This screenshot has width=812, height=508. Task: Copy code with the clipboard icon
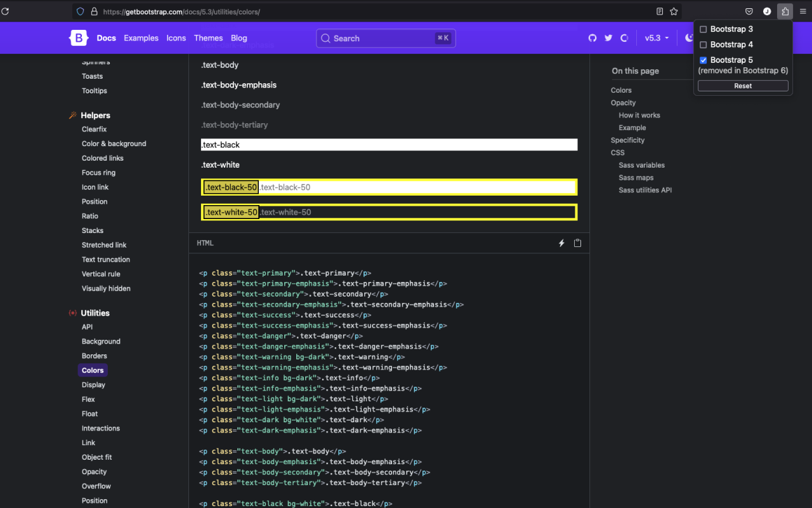coord(577,243)
